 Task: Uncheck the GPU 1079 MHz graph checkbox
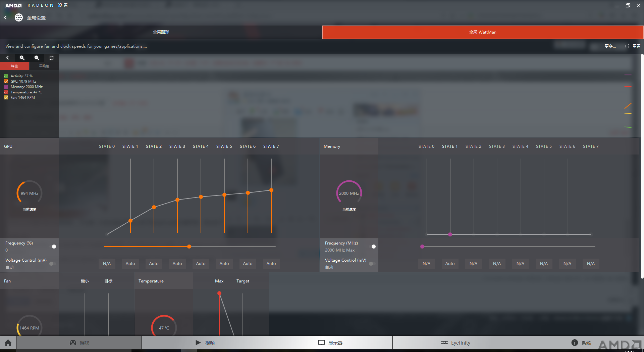point(6,81)
